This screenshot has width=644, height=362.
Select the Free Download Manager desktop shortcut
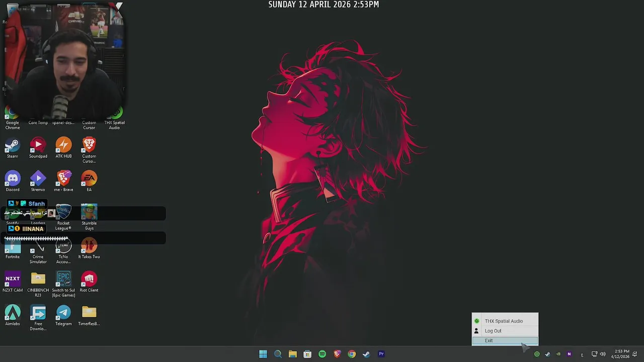point(38,318)
